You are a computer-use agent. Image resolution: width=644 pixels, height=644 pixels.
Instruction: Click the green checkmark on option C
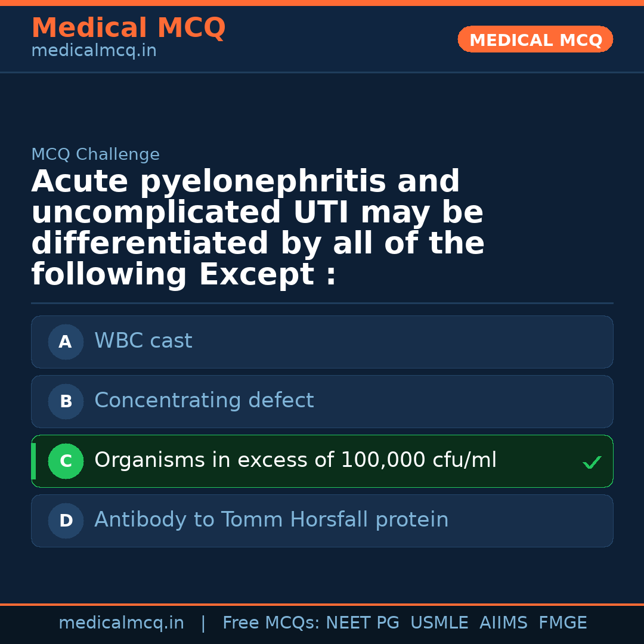(x=592, y=462)
